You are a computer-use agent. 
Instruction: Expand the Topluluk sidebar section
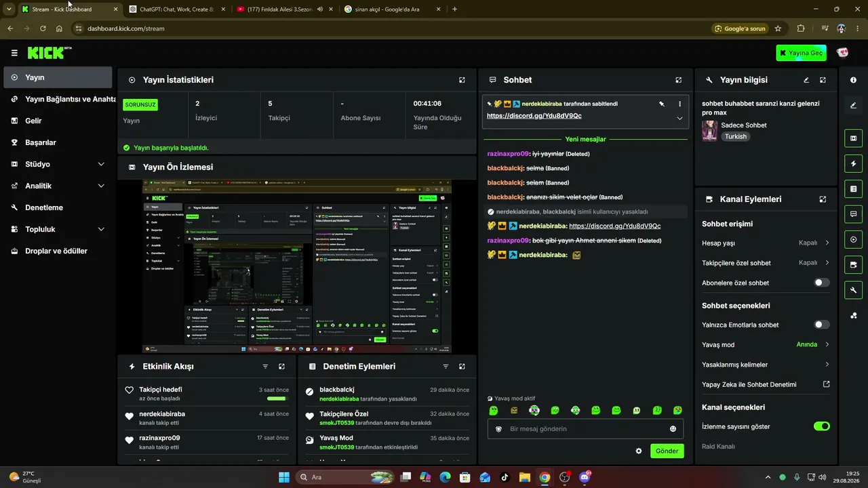101,229
